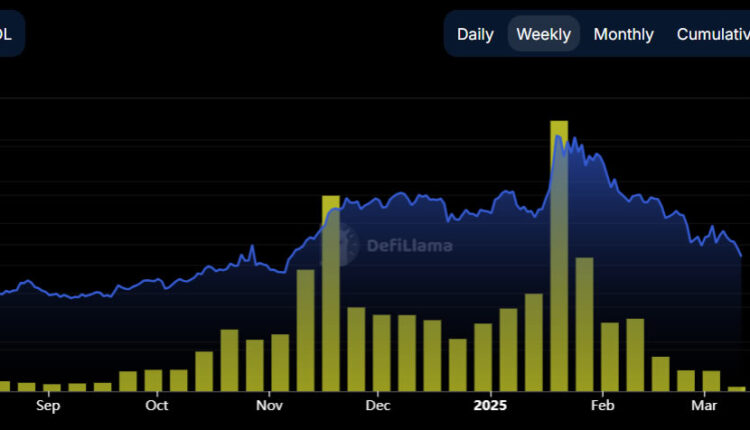750x430 pixels.
Task: Switch to Monthly interval
Action: (x=623, y=34)
